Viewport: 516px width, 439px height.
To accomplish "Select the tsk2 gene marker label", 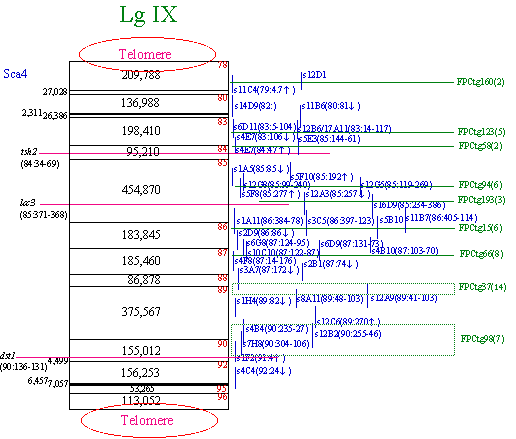I will pyautogui.click(x=29, y=152).
